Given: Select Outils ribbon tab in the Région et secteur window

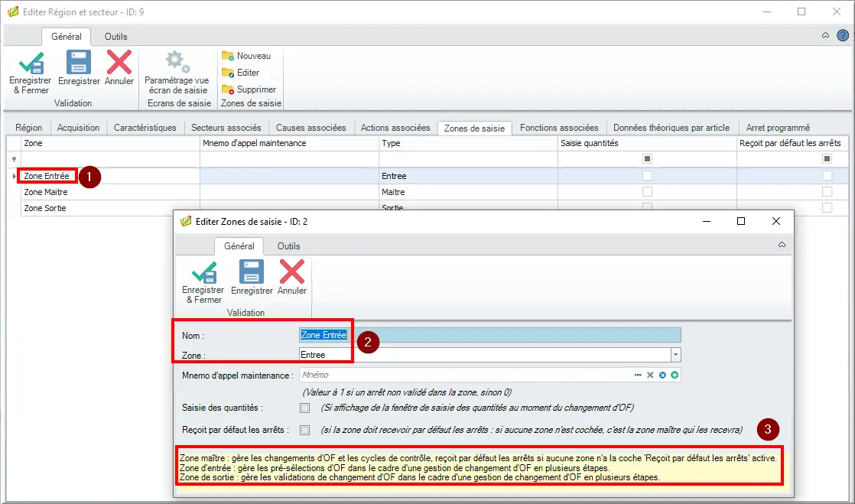Looking at the screenshot, I should (x=116, y=37).
